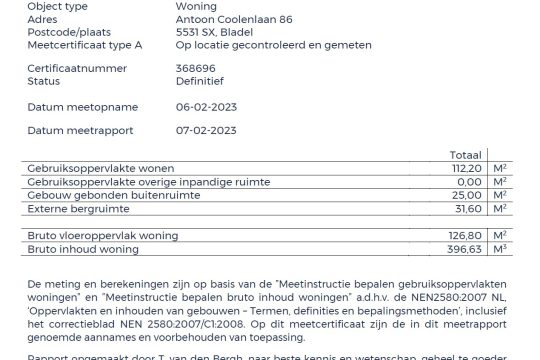The width and height of the screenshot is (540, 360).
Task: Click the M3 unit label
Action: click(500, 249)
